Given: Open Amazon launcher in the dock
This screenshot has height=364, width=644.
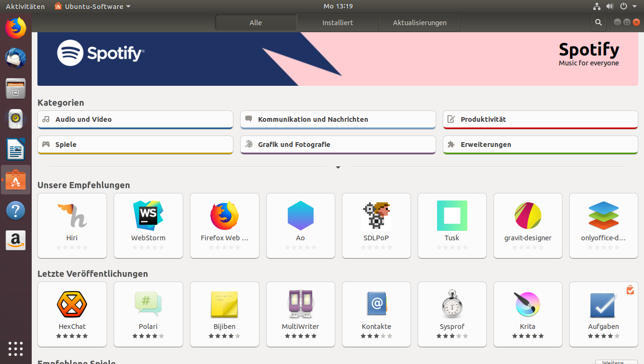Looking at the screenshot, I should [16, 240].
